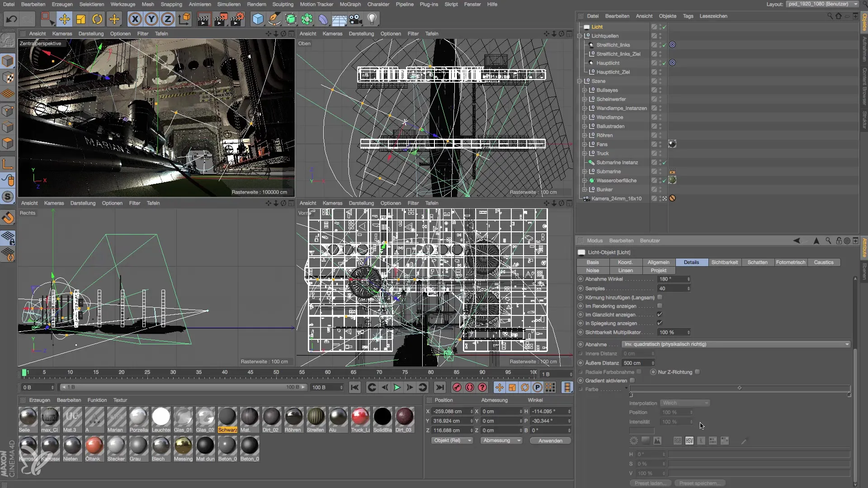The image size is (868, 488).
Task: Click the Preset laden button
Action: pos(650,483)
